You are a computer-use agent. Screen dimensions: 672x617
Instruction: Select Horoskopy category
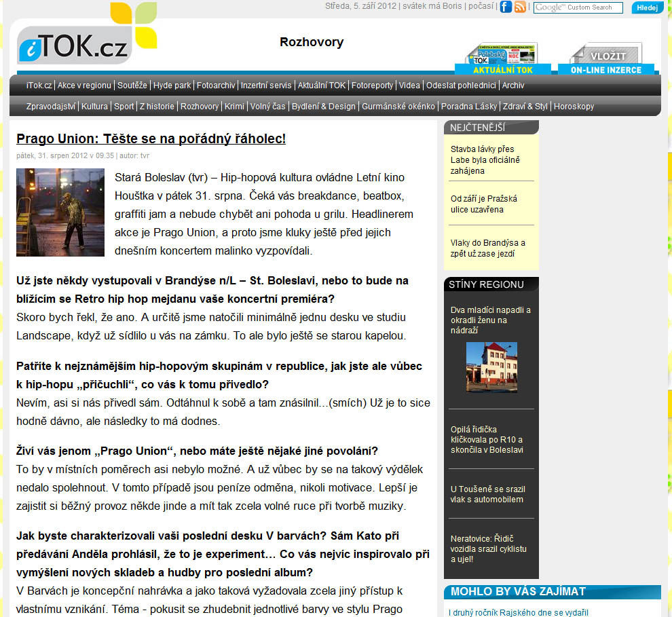click(x=574, y=107)
